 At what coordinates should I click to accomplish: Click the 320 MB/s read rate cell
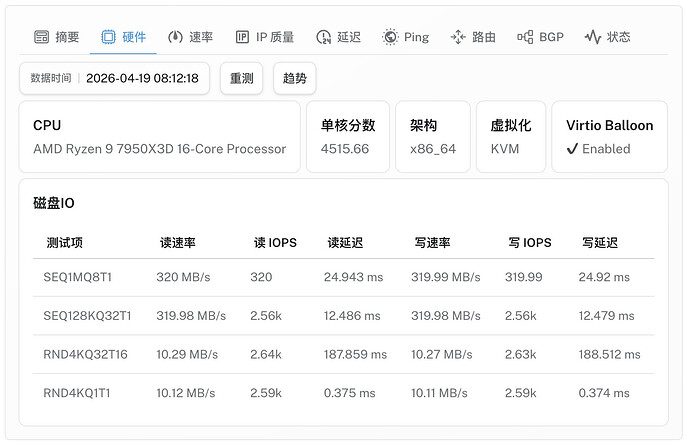(183, 277)
